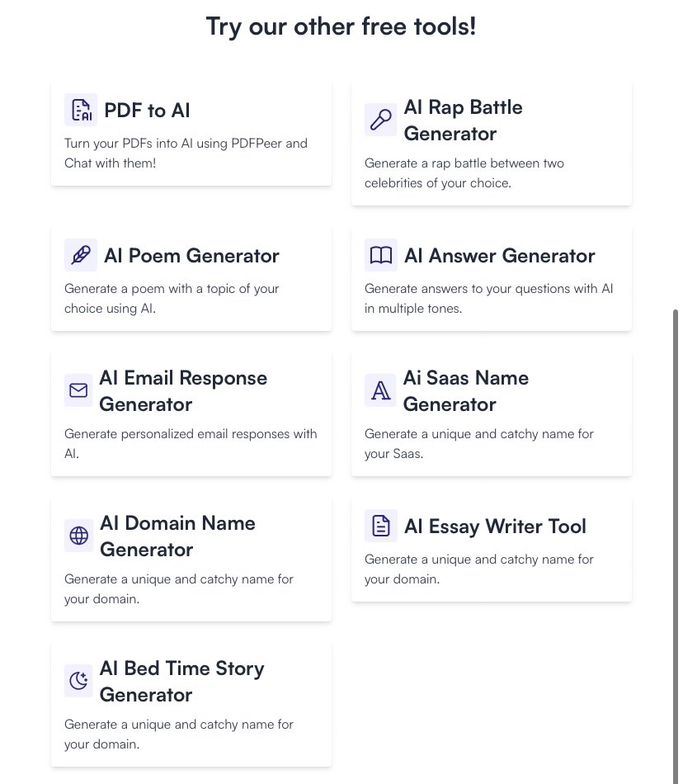Open AI Email Response Generator heading

click(183, 391)
